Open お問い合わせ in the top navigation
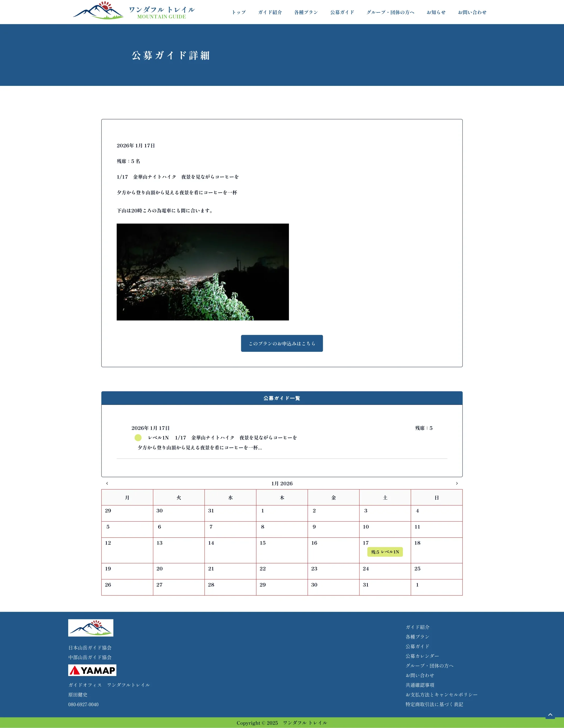 472,12
